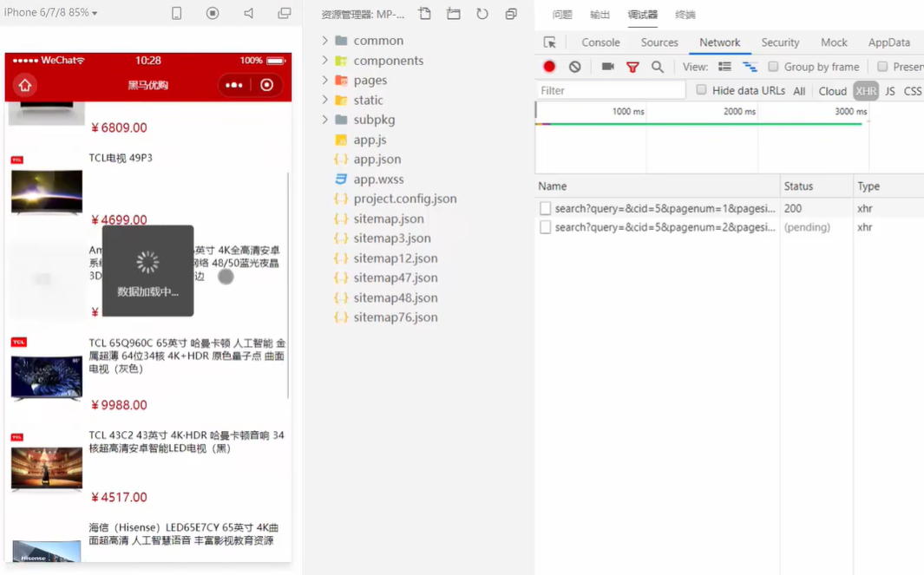Check the pagenum=2 pending request checkbox
924x575 pixels.
point(545,227)
